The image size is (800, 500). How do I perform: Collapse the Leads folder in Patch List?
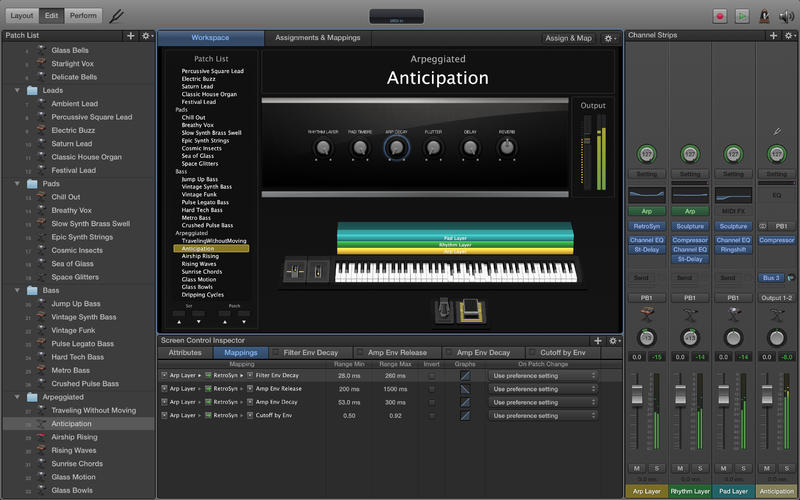click(17, 90)
